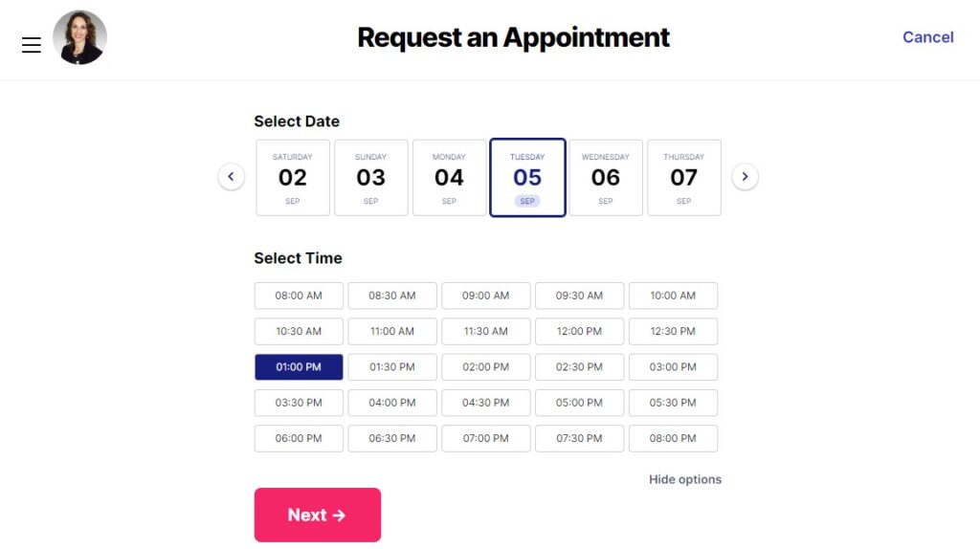
Task: Select the 08:00 PM time slot
Action: [673, 438]
